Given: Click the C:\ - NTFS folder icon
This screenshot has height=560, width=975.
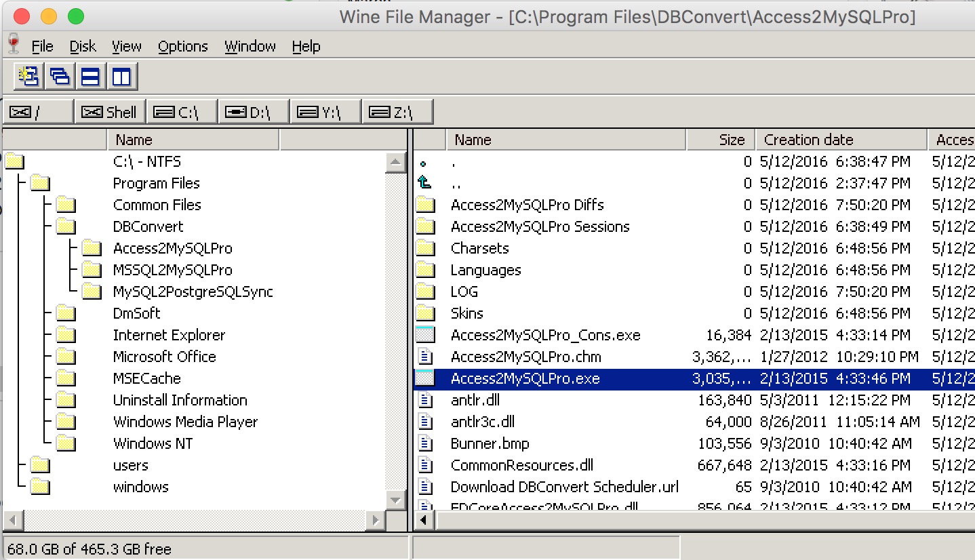Looking at the screenshot, I should coord(14,161).
